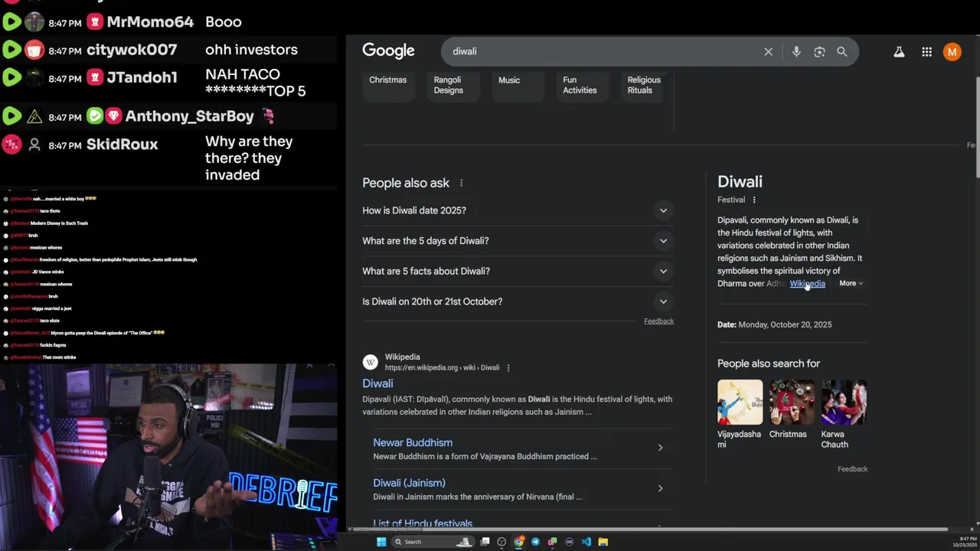The width and height of the screenshot is (980, 551).
Task: Open Karwa Chauth thumbnail
Action: (844, 402)
